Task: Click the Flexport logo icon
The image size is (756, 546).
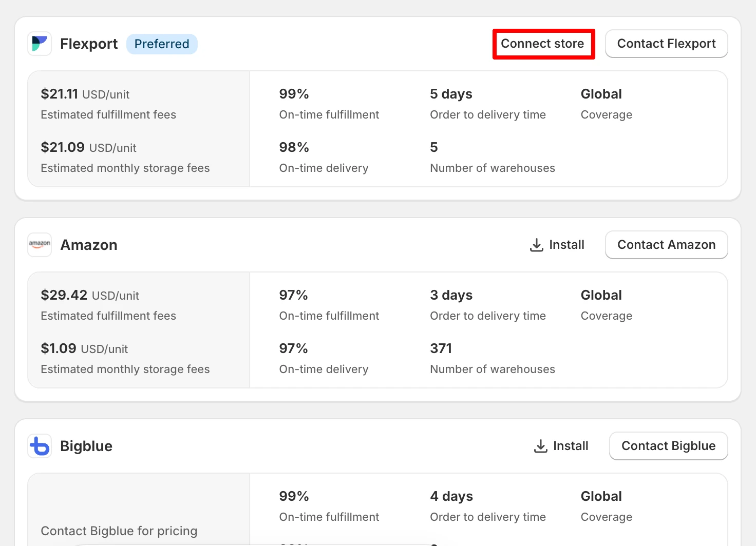Action: point(40,44)
